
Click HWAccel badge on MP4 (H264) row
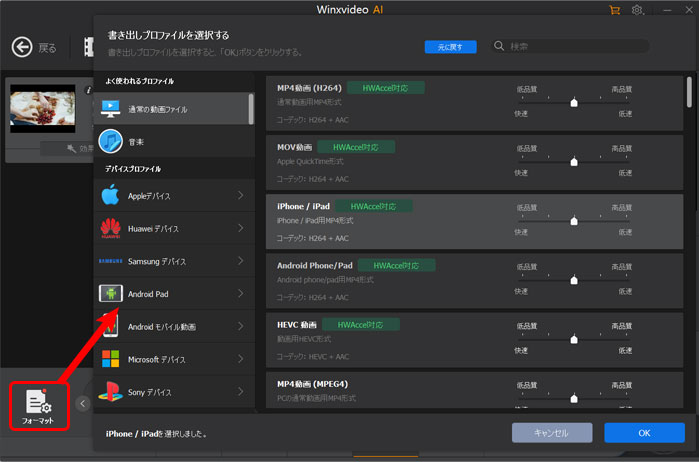[386, 88]
